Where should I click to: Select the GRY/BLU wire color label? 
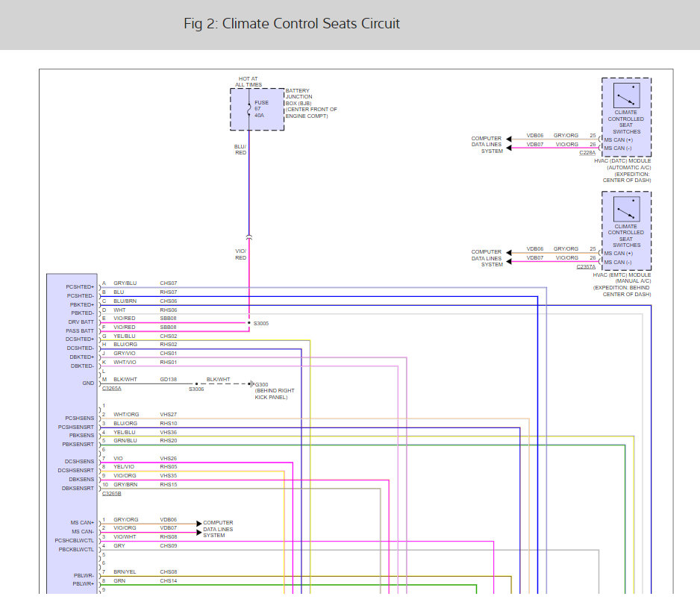click(125, 283)
